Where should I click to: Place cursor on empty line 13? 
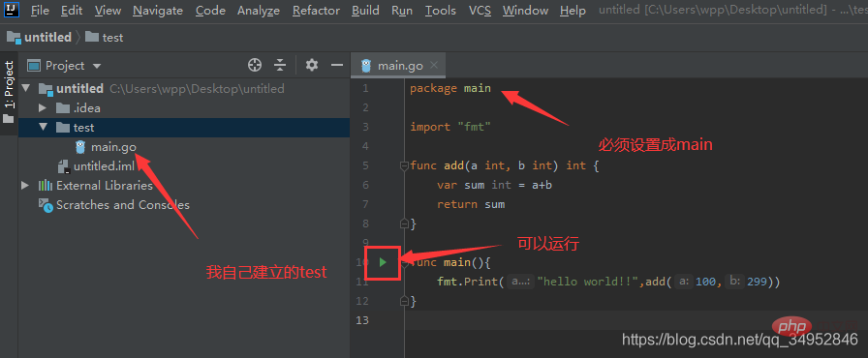(636, 320)
